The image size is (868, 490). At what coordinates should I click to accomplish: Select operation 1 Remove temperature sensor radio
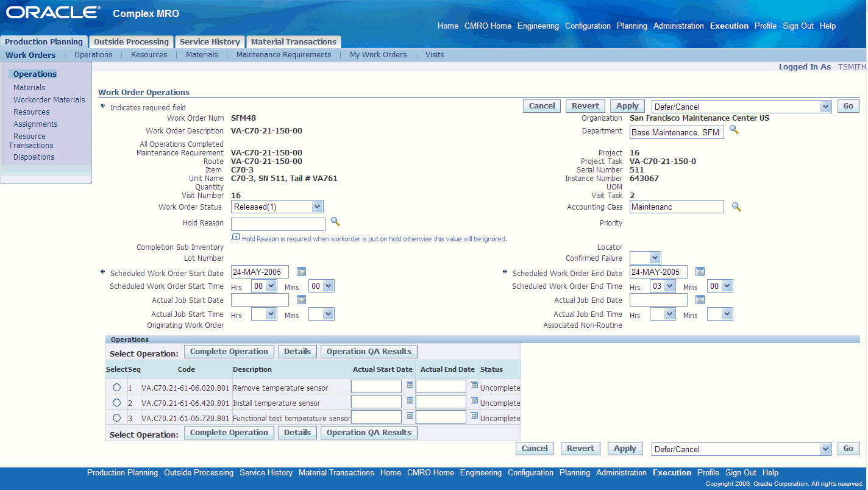(116, 387)
